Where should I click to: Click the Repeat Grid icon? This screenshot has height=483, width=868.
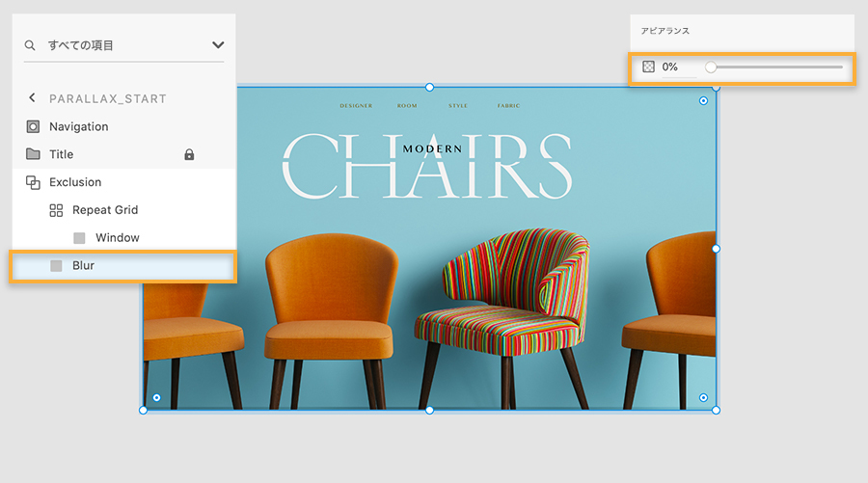56,210
